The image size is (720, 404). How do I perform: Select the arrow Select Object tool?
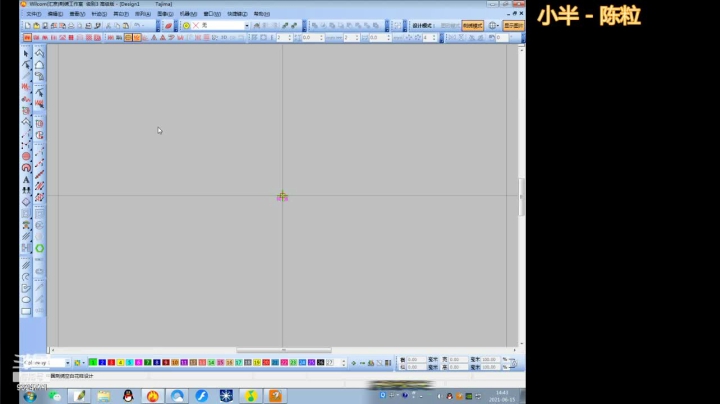[26, 54]
